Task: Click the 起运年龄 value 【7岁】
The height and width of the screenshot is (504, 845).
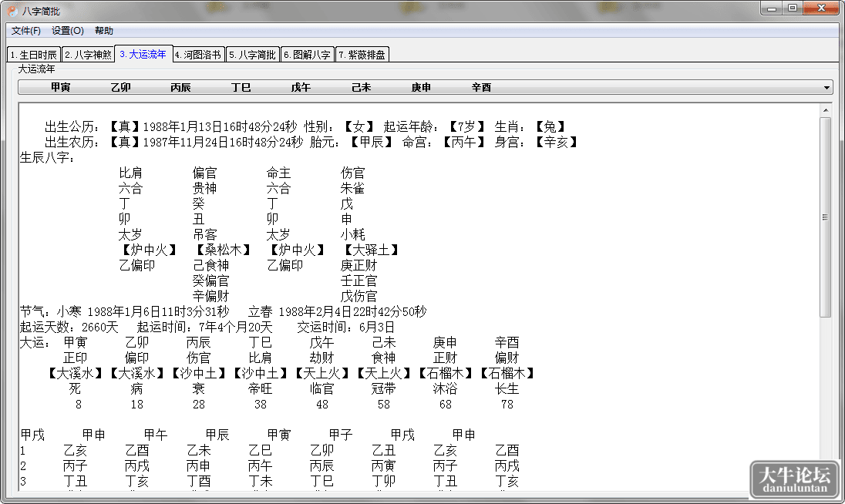Action: pyautogui.click(x=466, y=126)
